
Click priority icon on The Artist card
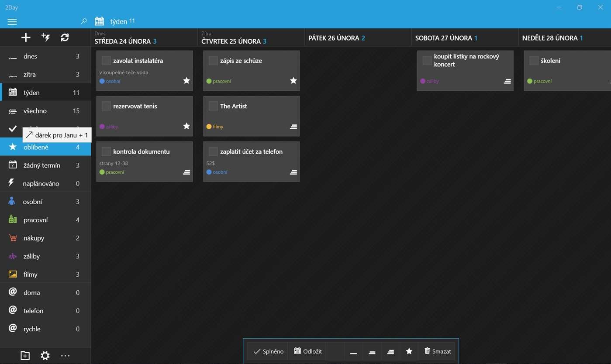point(293,127)
